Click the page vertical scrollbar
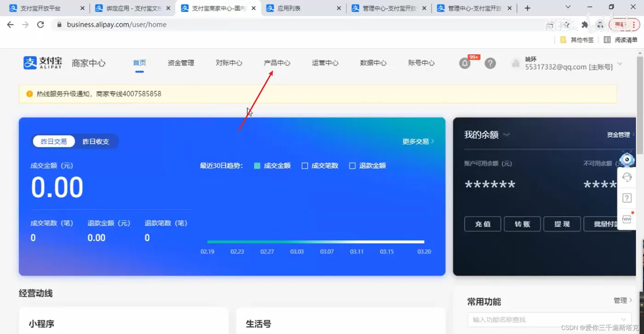 click(x=640, y=105)
